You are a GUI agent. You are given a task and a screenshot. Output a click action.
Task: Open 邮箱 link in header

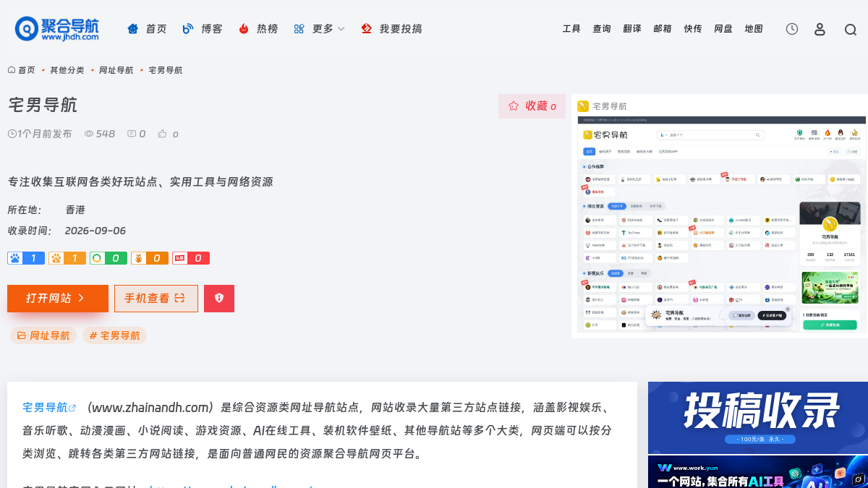click(x=663, y=29)
